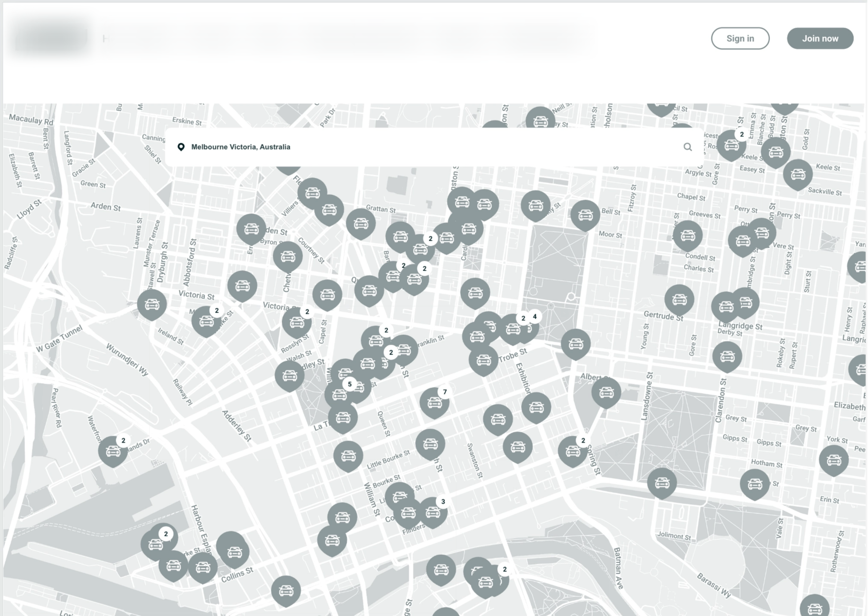
Task: Open the car cluster marked 7
Action: 435,403
